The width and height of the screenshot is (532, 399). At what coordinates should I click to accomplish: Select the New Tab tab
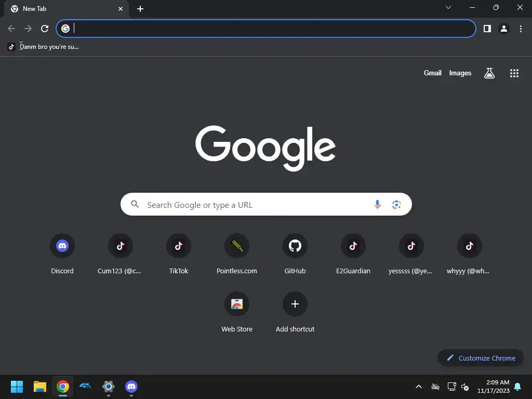[x=66, y=9]
